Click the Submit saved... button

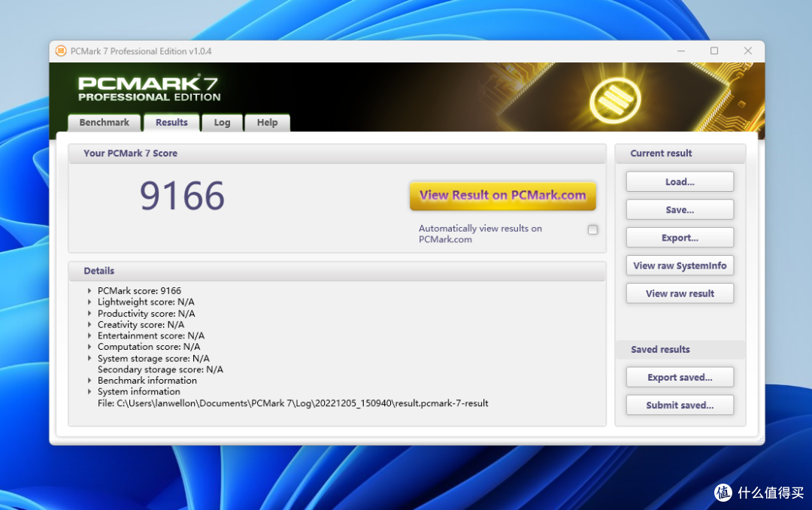(680, 405)
